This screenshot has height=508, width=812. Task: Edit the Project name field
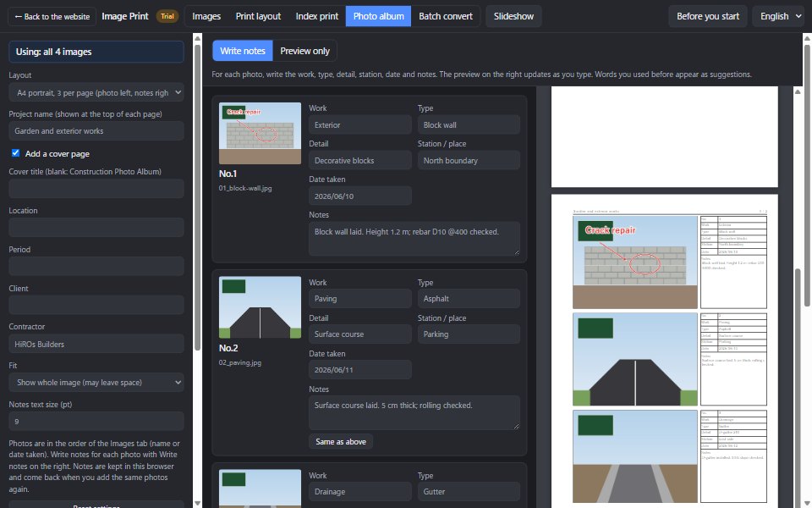pyautogui.click(x=96, y=131)
